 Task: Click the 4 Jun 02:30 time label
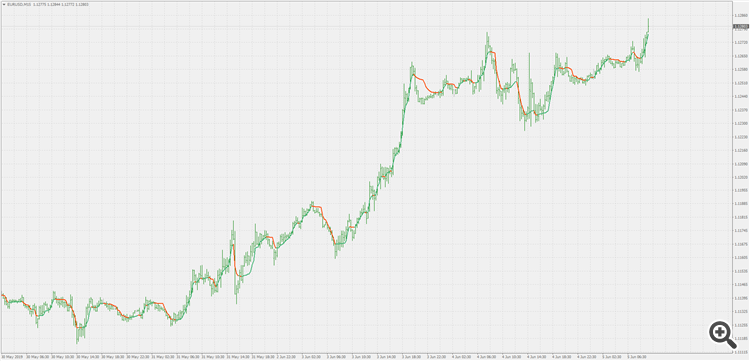pyautogui.click(x=462, y=357)
